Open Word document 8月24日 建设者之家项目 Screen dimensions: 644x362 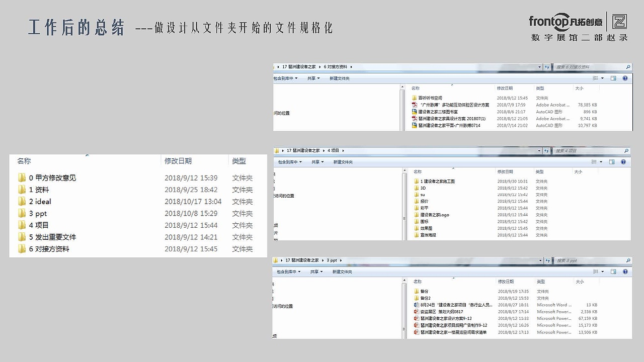pos(454,305)
